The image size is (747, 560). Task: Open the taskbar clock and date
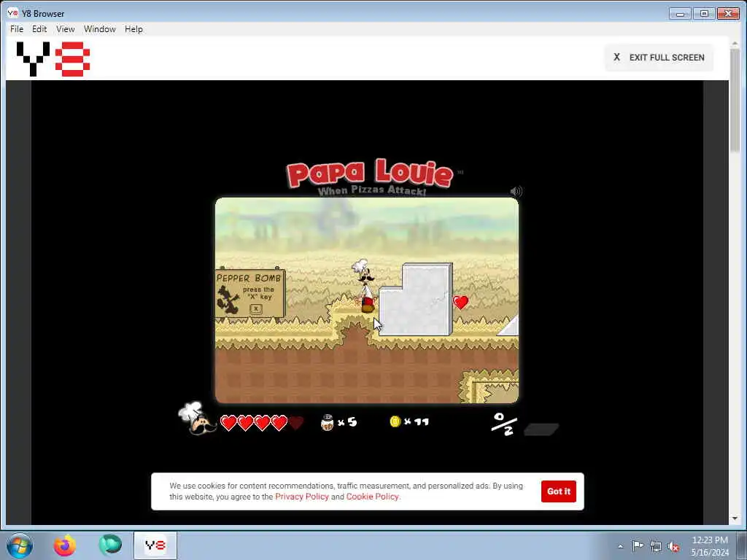(710, 546)
